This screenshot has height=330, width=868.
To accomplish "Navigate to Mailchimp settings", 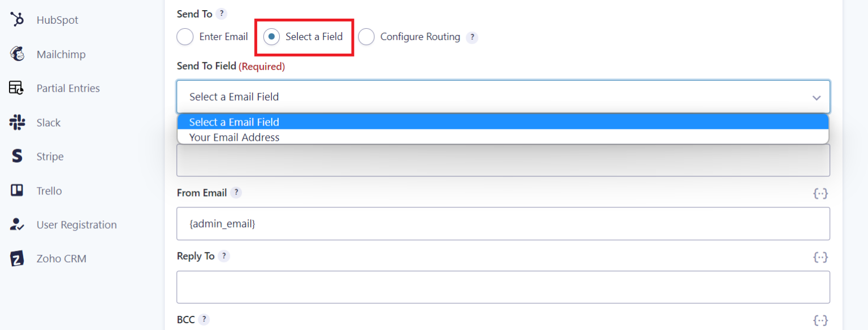I will click(x=61, y=54).
